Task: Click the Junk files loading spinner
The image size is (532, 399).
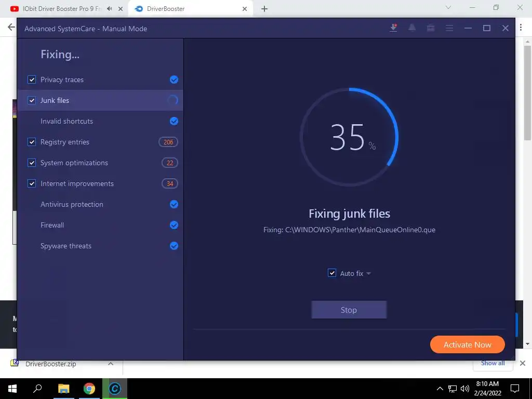Action: point(172,100)
